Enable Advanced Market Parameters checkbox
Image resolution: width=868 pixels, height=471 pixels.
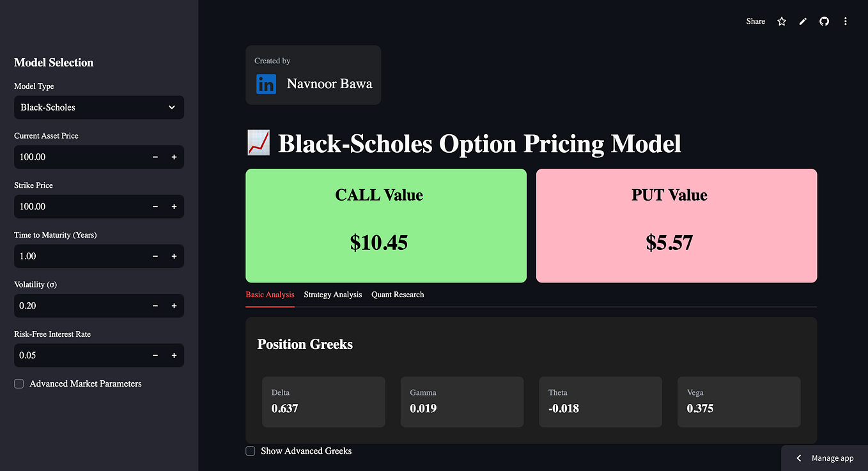pyautogui.click(x=19, y=383)
